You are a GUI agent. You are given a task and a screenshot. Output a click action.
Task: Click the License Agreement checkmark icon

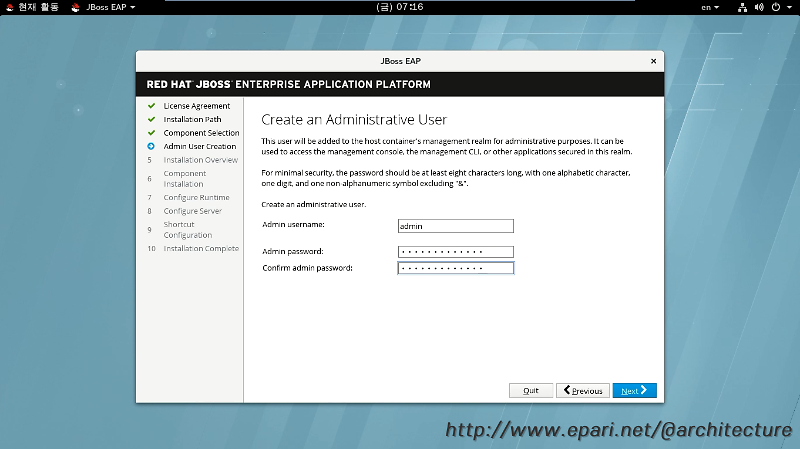pos(151,106)
